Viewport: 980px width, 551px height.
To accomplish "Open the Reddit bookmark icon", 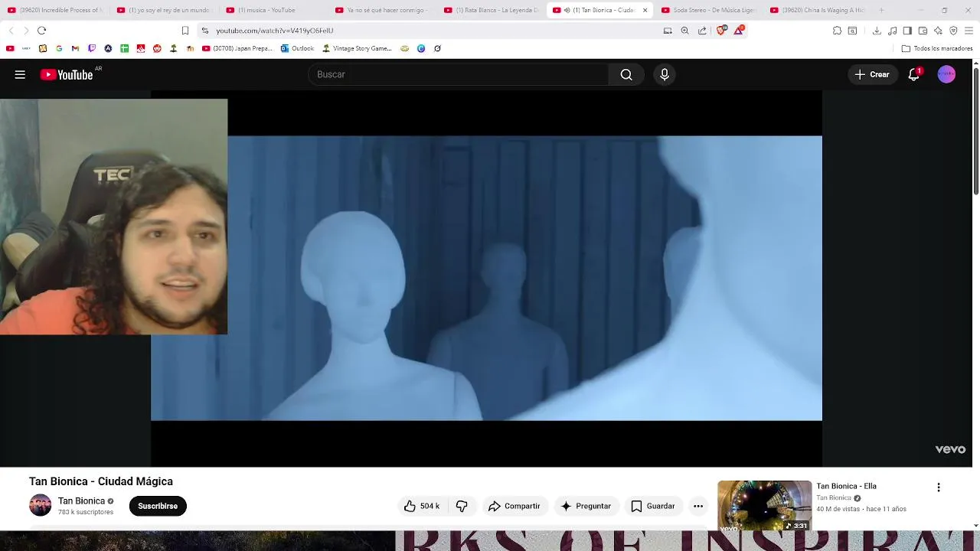I will pyautogui.click(x=157, y=48).
